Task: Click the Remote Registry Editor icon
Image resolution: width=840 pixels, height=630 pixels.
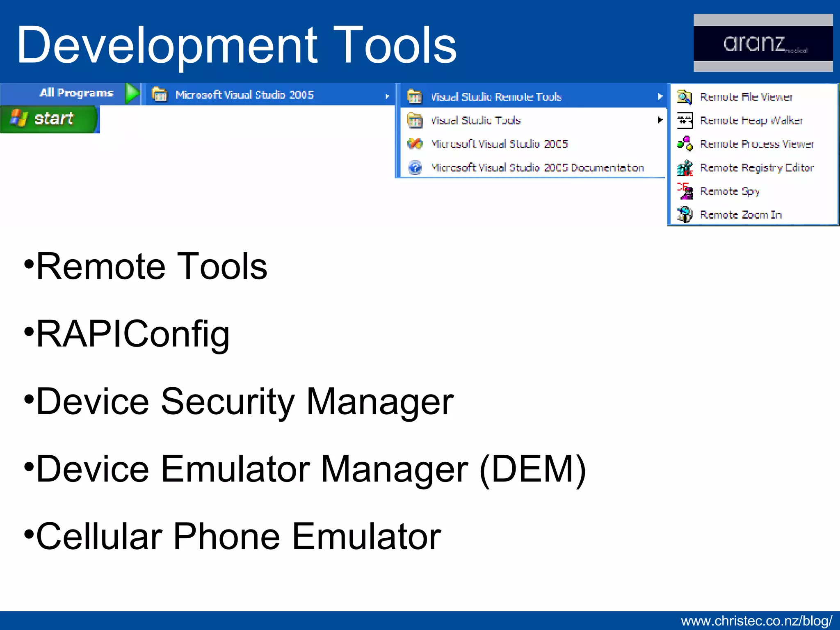Action: 685,168
